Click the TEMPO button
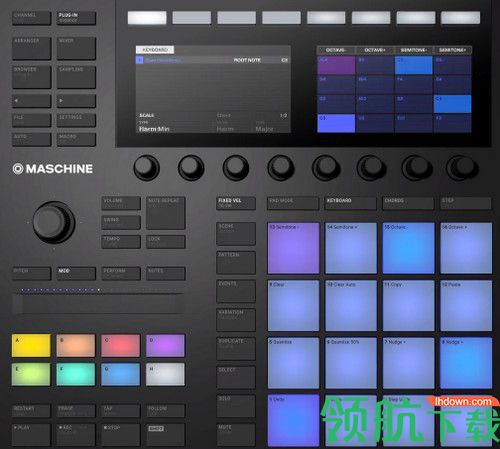 coord(121,242)
